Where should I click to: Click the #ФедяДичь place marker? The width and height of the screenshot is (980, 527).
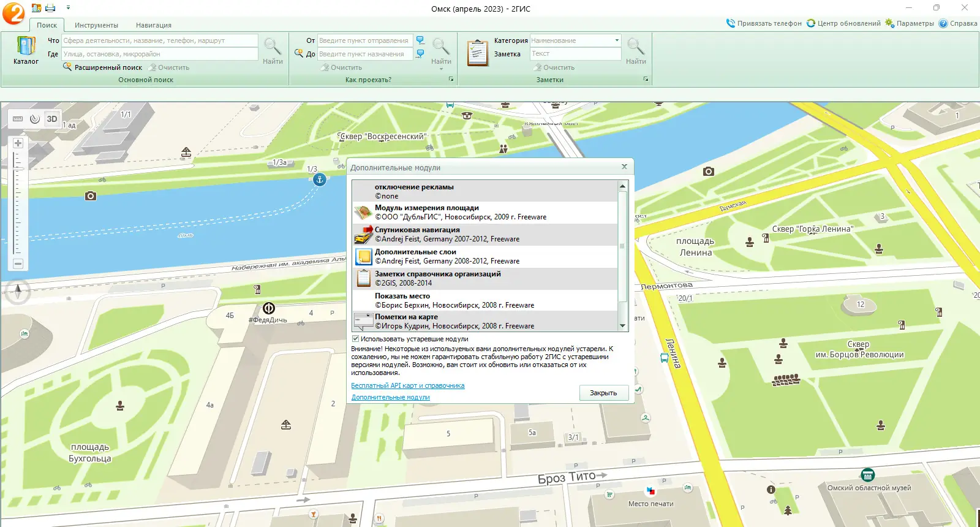(x=268, y=308)
